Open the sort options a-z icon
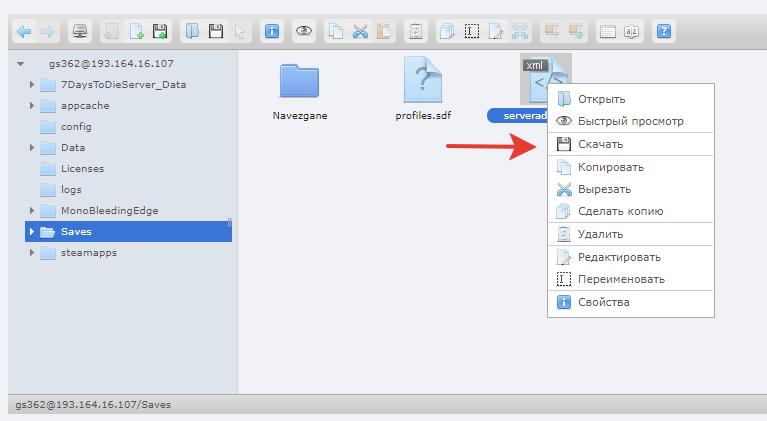Viewport: 767px width, 421px height. point(632,32)
